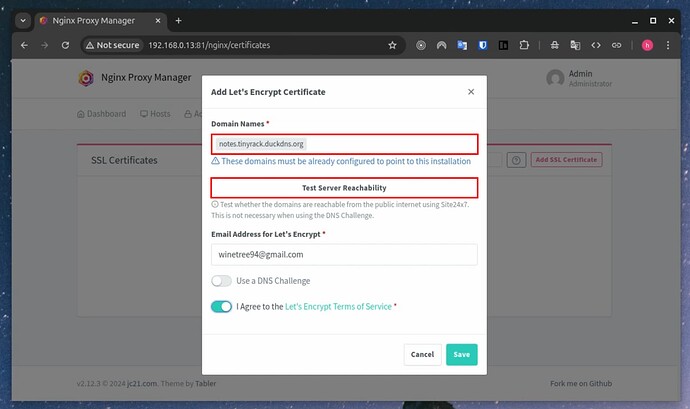This screenshot has height=409, width=690.
Task: Click the help question mark button
Action: 516,160
